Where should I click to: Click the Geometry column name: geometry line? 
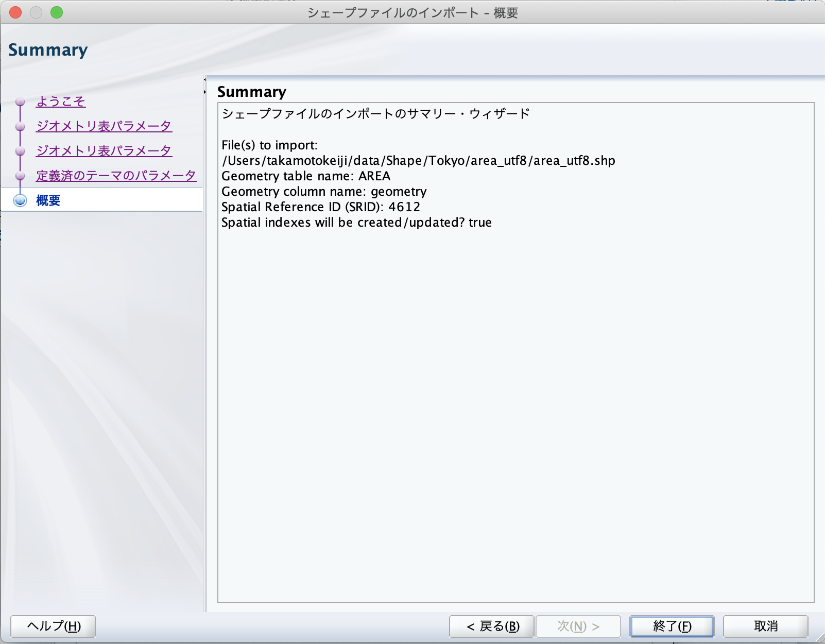(324, 192)
